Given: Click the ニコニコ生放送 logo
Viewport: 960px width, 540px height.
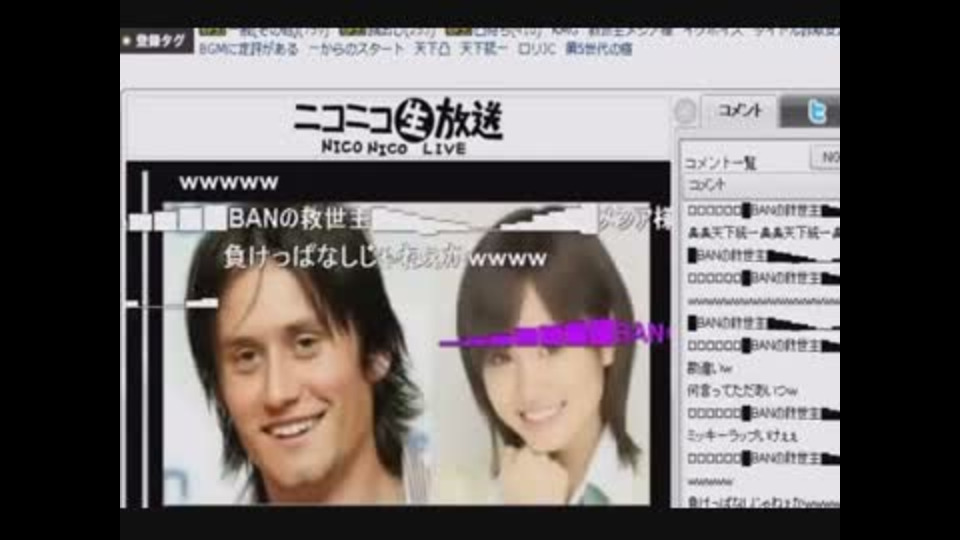Looking at the screenshot, I should (398, 127).
